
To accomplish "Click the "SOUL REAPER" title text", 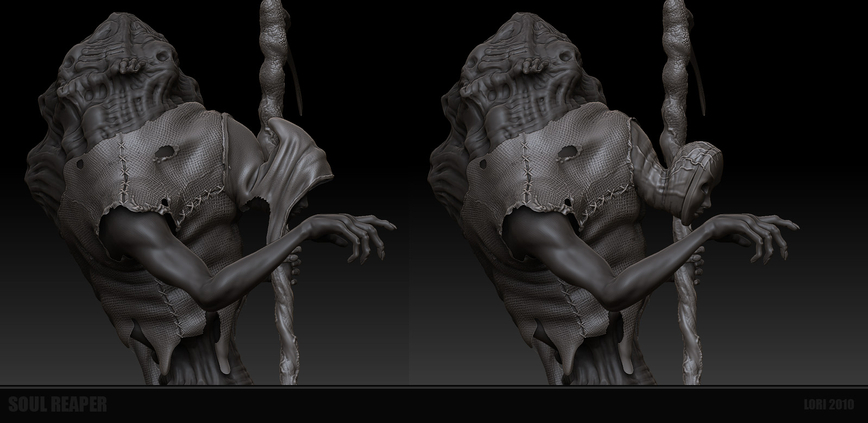I will 58,405.
